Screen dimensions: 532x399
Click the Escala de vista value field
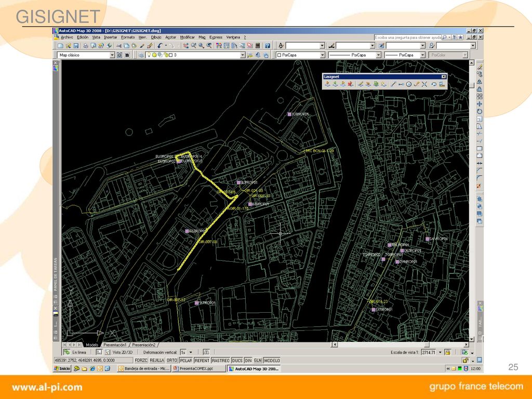tap(429, 353)
